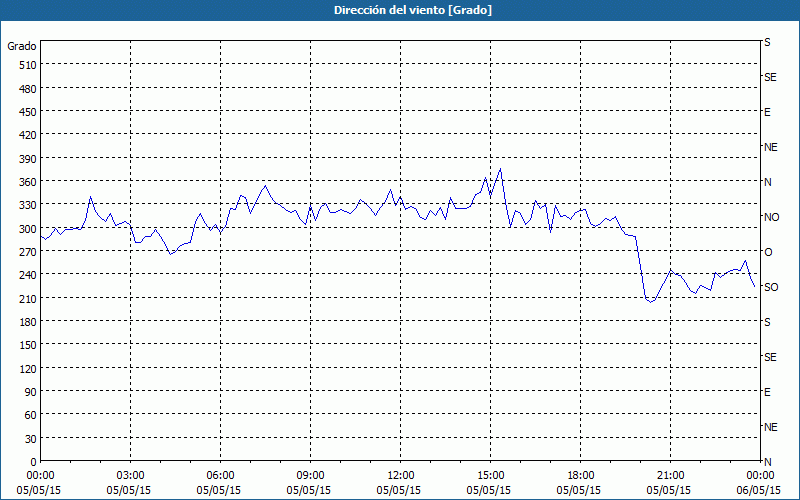
Task: Click the 'NE' compass label level with 30
Action: [x=770, y=427]
